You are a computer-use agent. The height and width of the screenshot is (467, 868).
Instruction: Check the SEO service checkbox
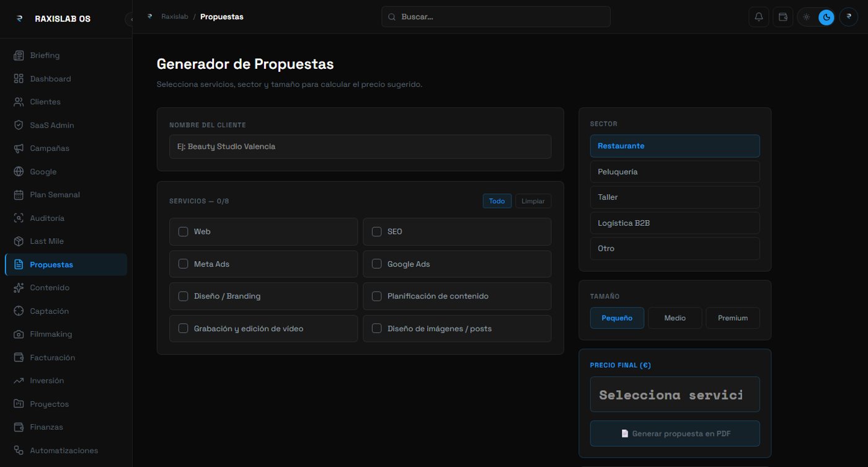coord(377,231)
